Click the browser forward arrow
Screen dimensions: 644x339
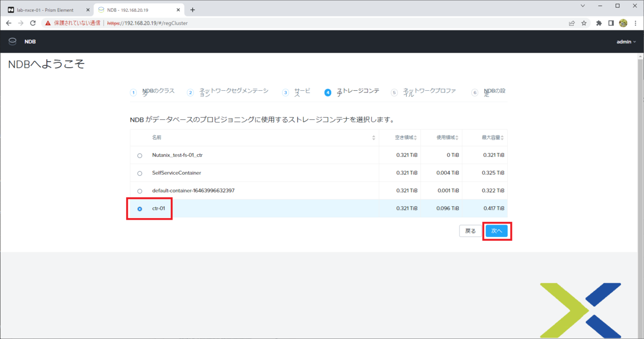click(x=20, y=23)
